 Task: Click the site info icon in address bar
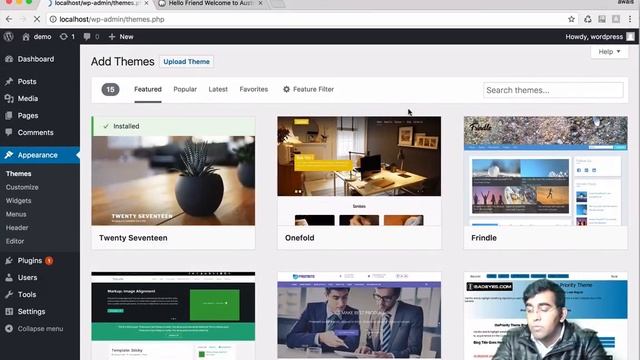(x=53, y=19)
